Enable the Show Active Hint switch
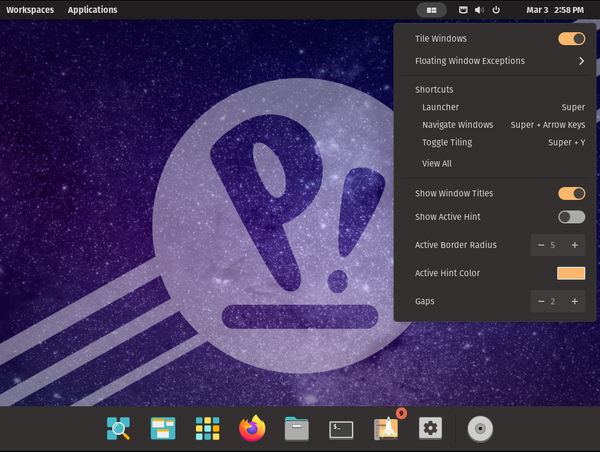 point(571,217)
